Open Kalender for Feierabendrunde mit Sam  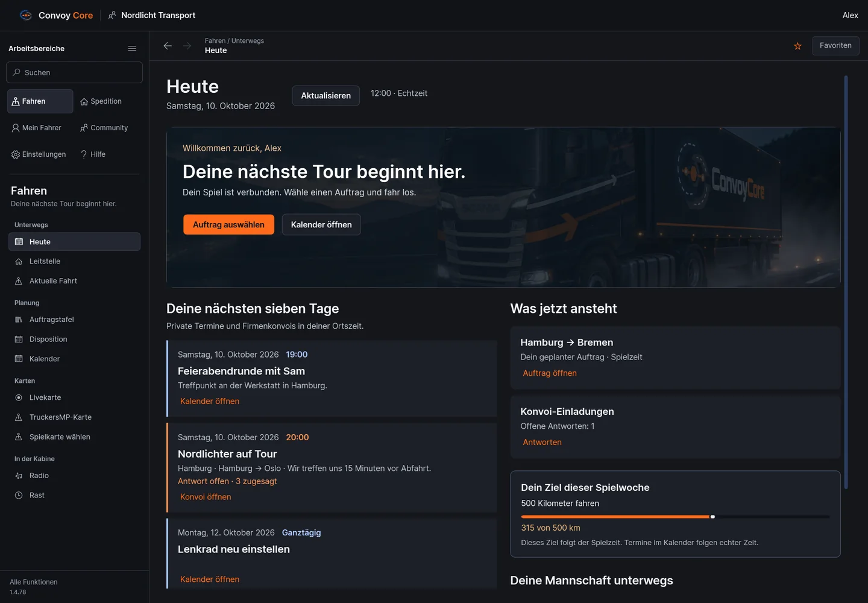tap(210, 401)
